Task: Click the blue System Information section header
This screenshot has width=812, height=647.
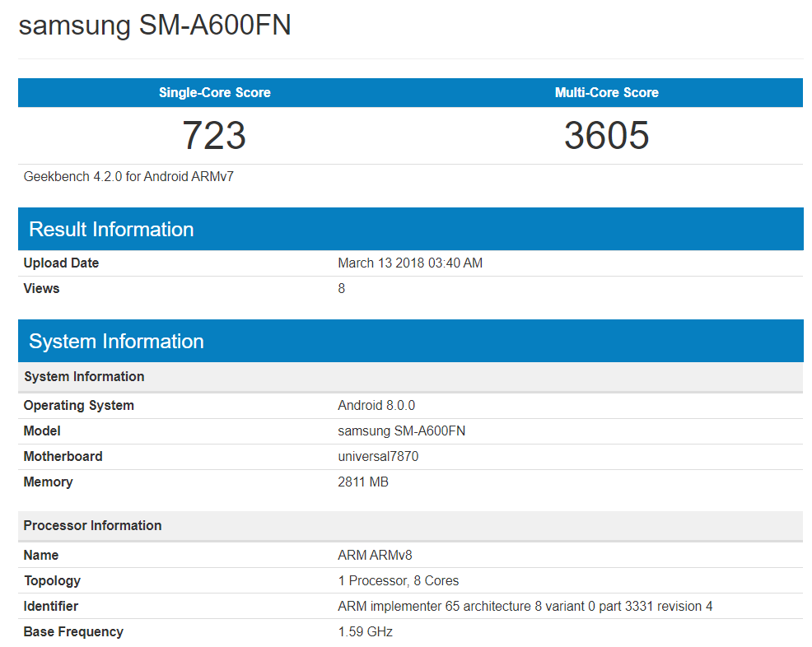Action: coord(411,341)
